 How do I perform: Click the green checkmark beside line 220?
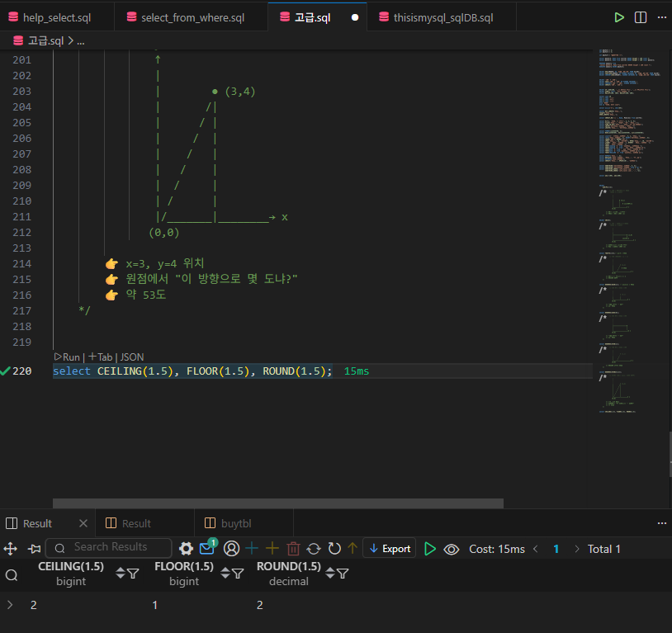[x=5, y=371]
